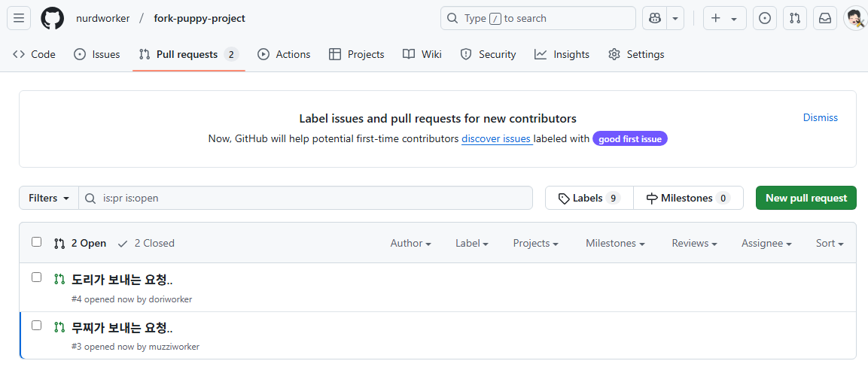Switch to the Issues tab
The height and width of the screenshot is (370, 868).
click(x=97, y=54)
